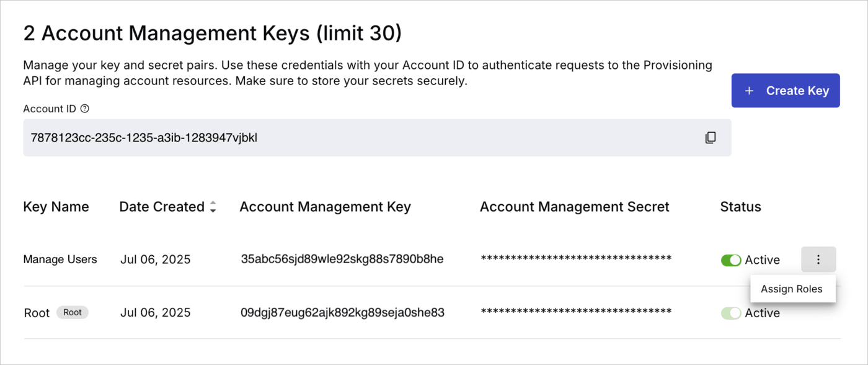Expand sorting options on Date Created column
Image resolution: width=868 pixels, height=365 pixels.
[x=213, y=207]
